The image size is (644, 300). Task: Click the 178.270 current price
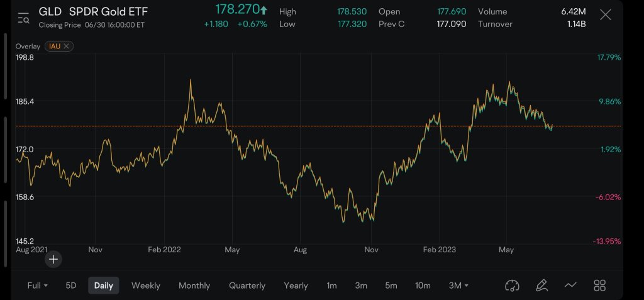[x=237, y=9]
